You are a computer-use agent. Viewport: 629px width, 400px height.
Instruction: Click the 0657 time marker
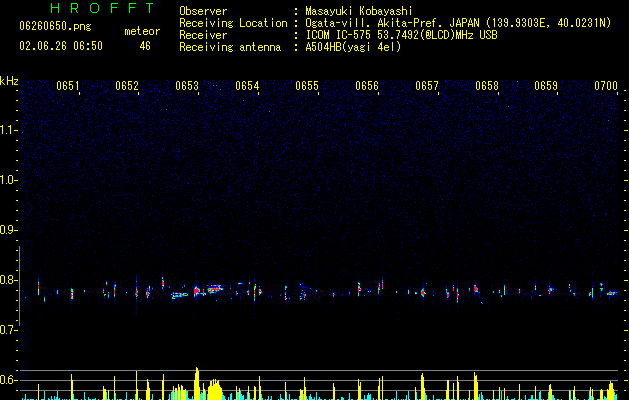tap(427, 86)
